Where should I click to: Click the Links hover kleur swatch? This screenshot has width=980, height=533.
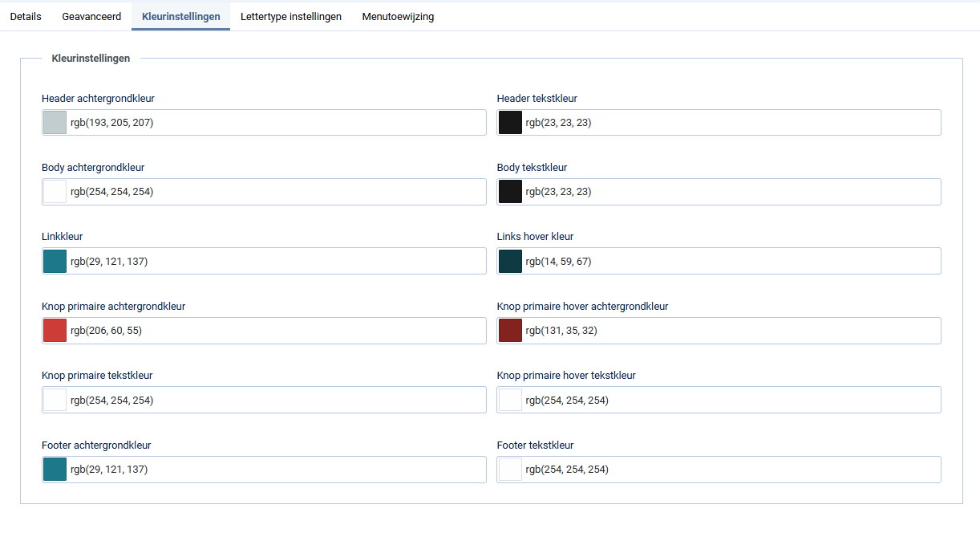(509, 261)
